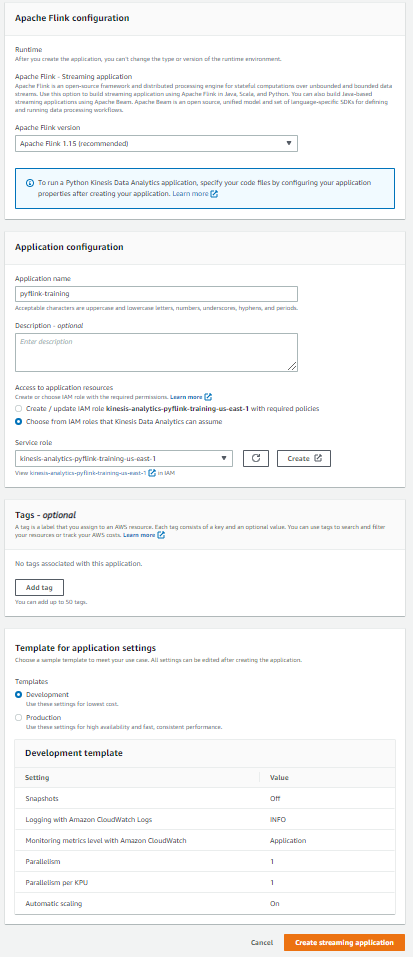Image resolution: width=413 pixels, height=957 pixels.
Task: Open Learn more link in Python notice
Action: click(x=190, y=194)
